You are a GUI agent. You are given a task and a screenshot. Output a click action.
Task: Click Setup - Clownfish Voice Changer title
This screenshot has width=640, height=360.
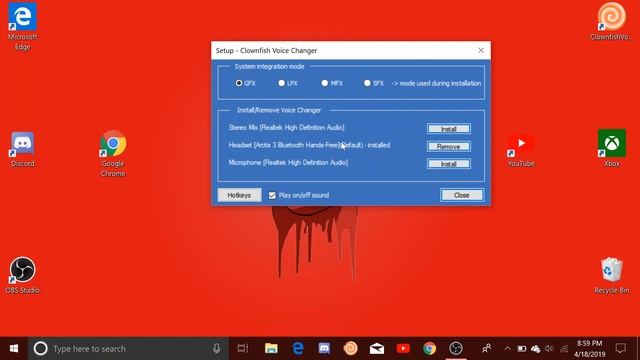266,51
